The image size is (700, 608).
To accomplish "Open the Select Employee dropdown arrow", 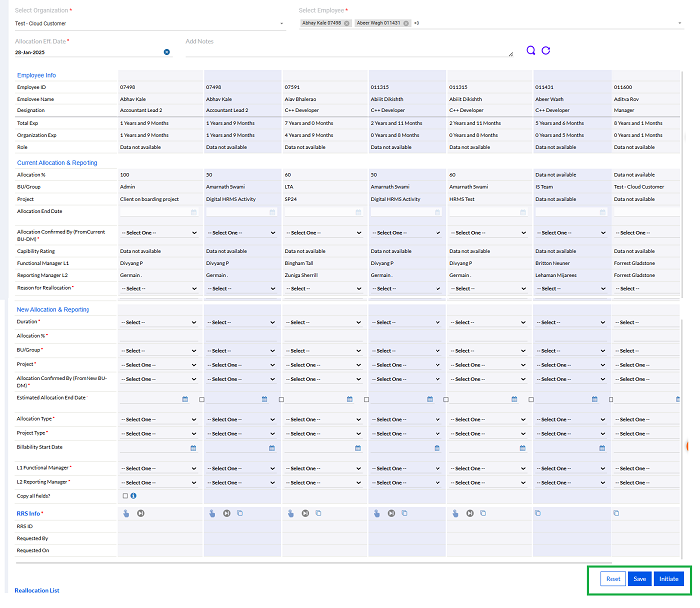I will [x=680, y=23].
